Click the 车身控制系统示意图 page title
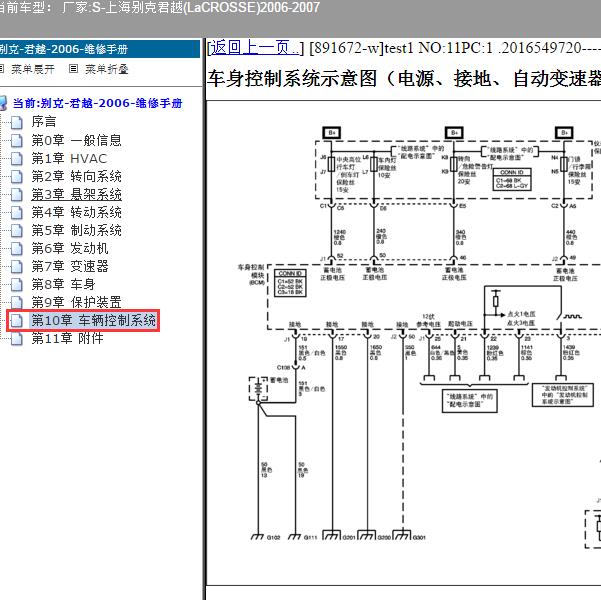601x600 pixels. coord(404,79)
